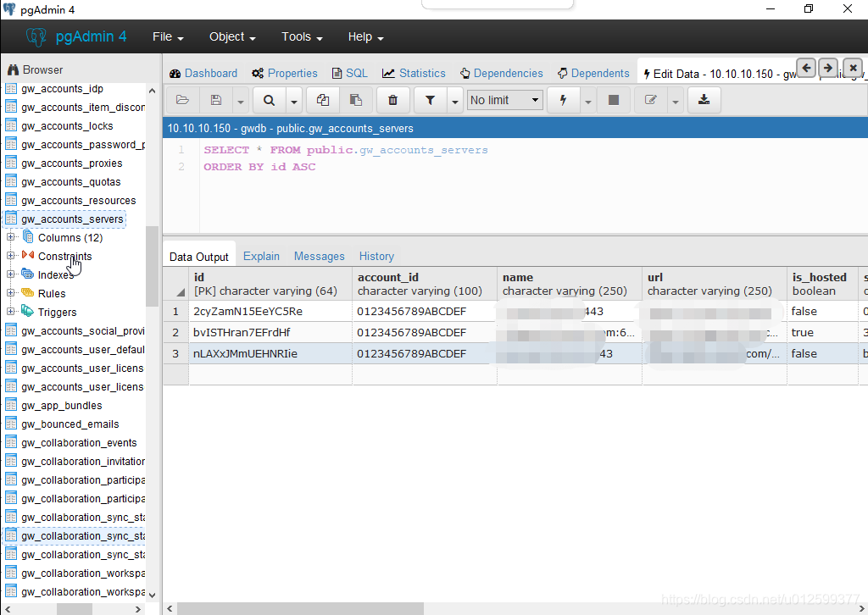
Task: Click the Indexes node icon
Action: coord(28,274)
